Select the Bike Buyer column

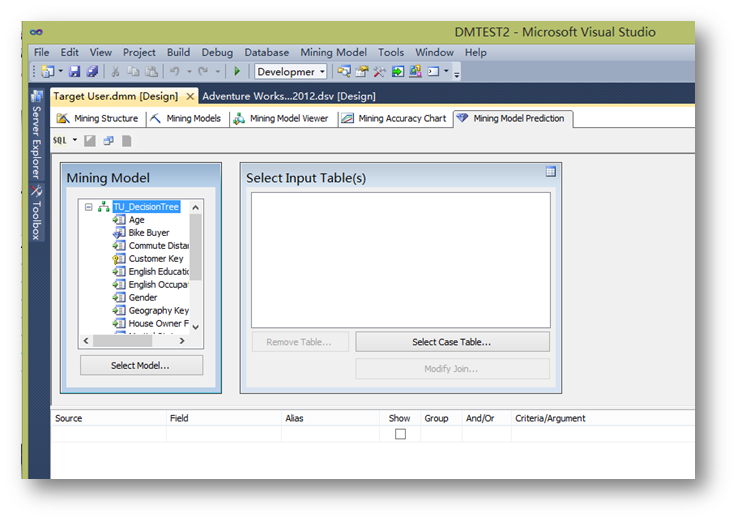pos(148,233)
